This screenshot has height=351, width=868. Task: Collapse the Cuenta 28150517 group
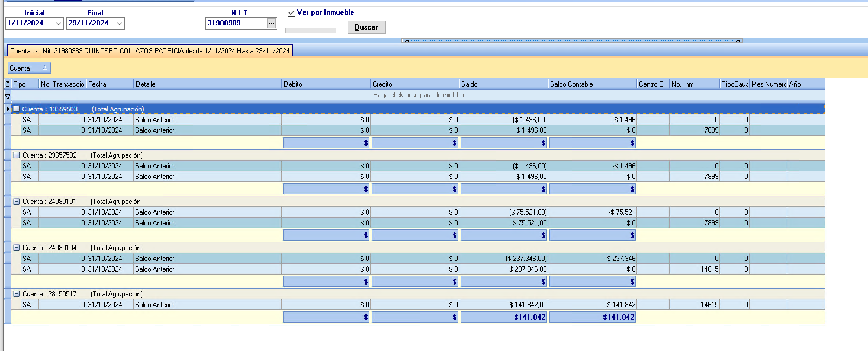click(x=17, y=294)
